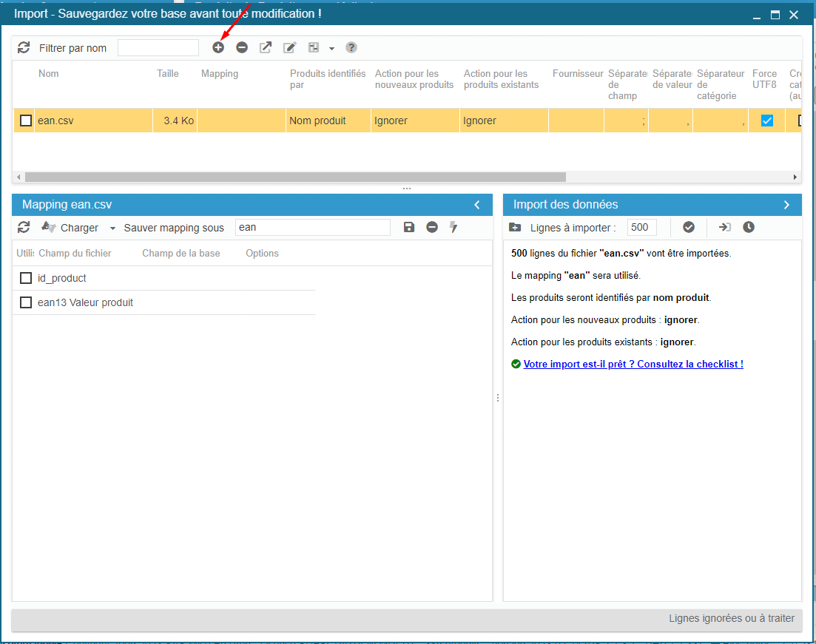The image size is (816, 644).
Task: Save the mapping with floppy disk icon
Action: [x=409, y=227]
